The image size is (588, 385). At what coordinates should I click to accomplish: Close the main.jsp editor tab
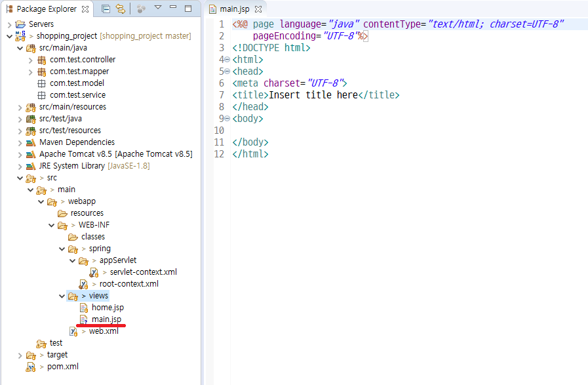point(258,9)
